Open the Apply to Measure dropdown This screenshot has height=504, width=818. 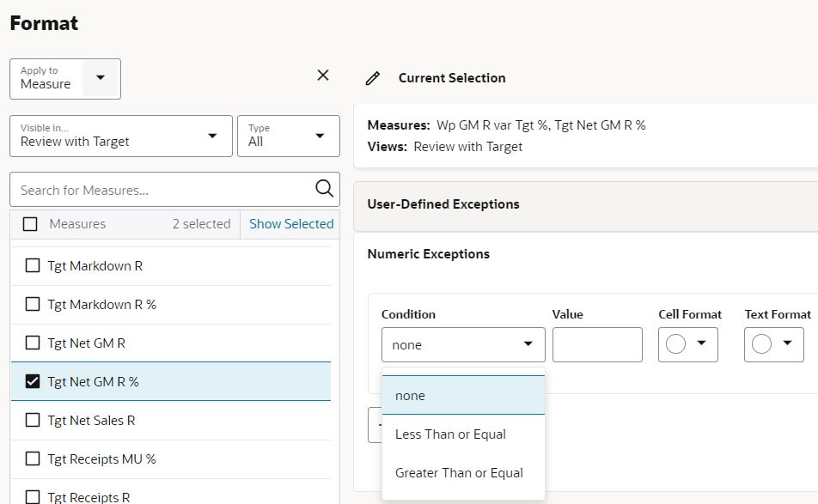click(100, 78)
